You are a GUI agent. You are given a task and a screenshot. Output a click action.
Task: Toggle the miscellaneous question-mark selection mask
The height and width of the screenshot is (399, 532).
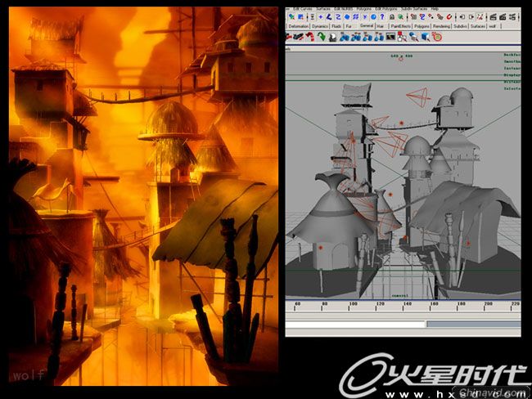click(x=382, y=17)
